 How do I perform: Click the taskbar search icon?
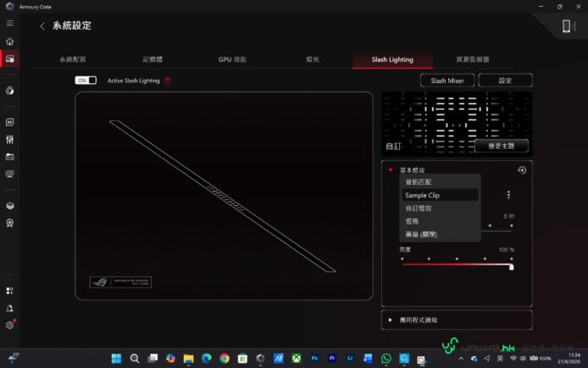point(134,358)
